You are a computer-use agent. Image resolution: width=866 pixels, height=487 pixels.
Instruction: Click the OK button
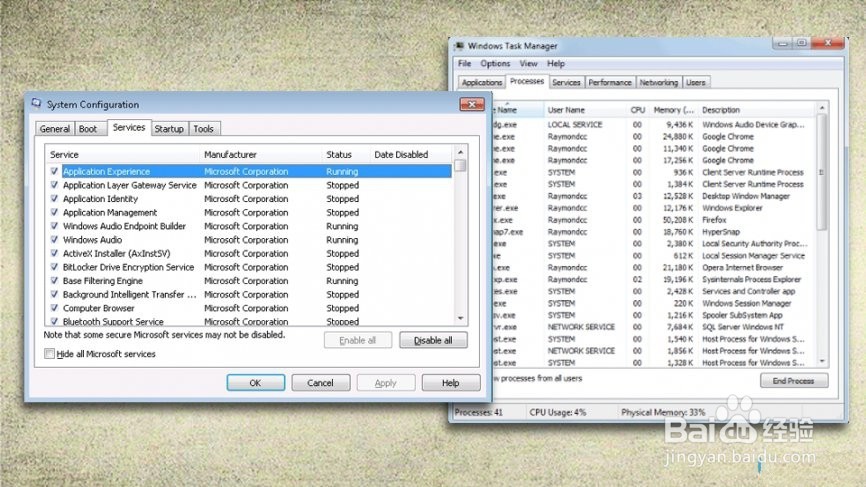click(255, 383)
